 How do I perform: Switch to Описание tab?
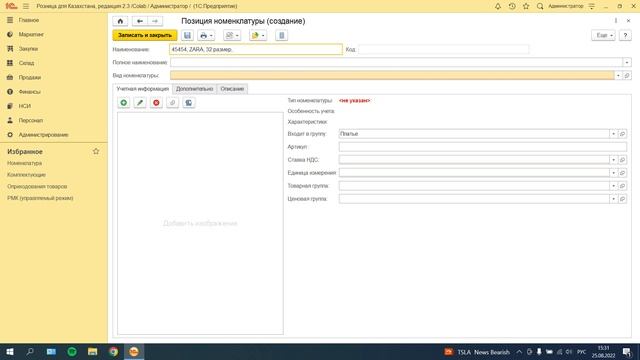point(232,89)
